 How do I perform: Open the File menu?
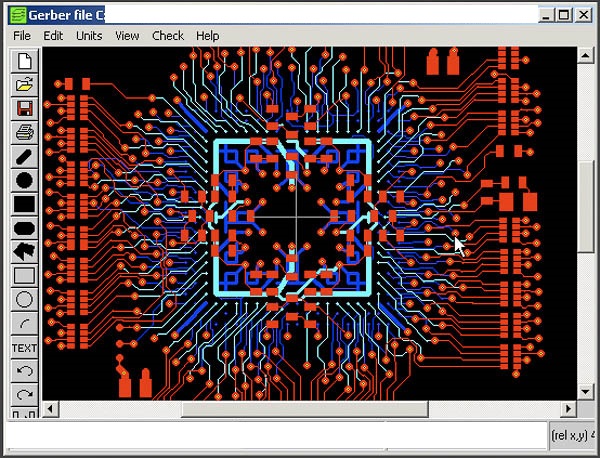[22, 36]
